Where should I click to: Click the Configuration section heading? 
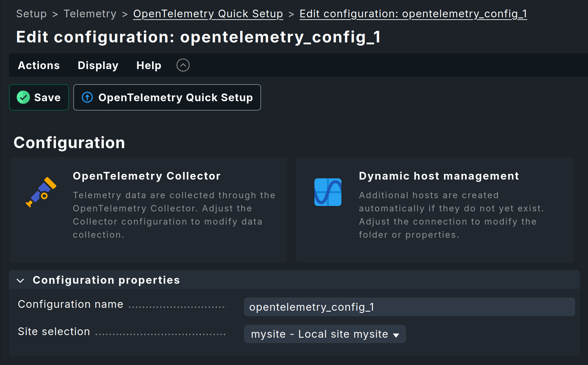click(x=69, y=142)
